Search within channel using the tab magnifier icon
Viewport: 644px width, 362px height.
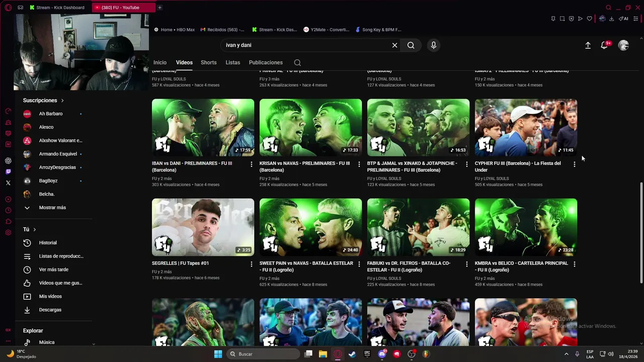click(x=297, y=63)
